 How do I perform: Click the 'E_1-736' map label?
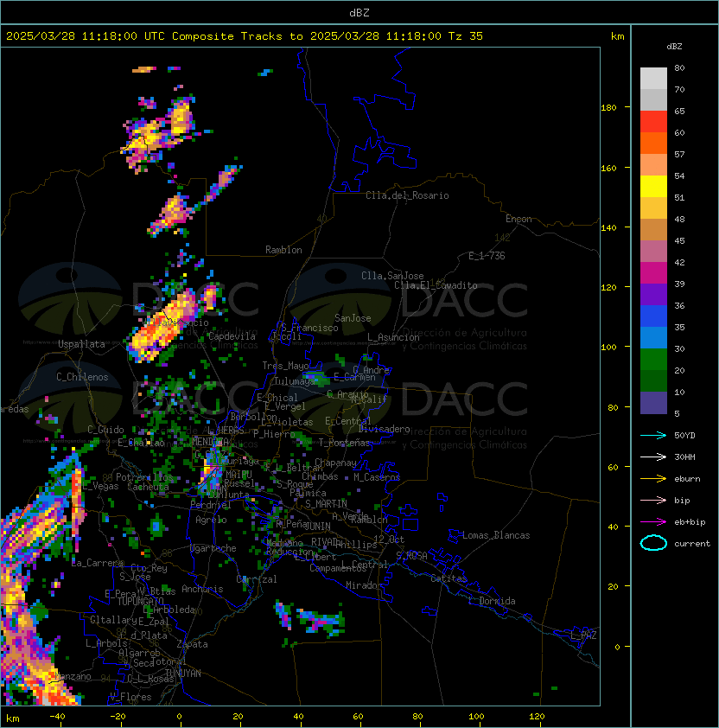(x=487, y=256)
